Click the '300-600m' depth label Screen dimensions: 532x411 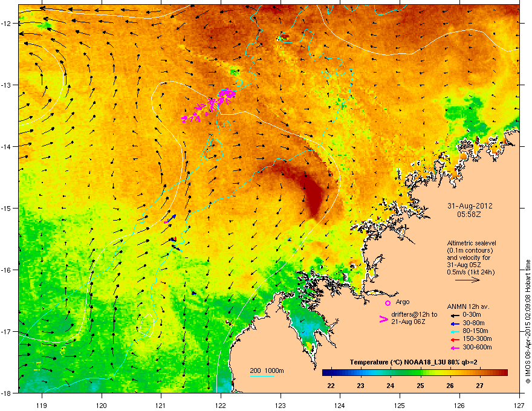click(x=477, y=347)
